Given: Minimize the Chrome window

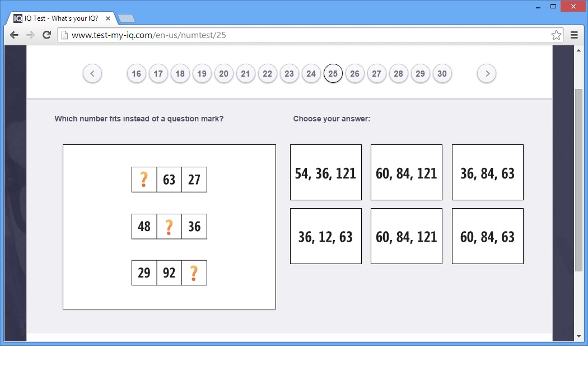Looking at the screenshot, I should pyautogui.click(x=538, y=7).
